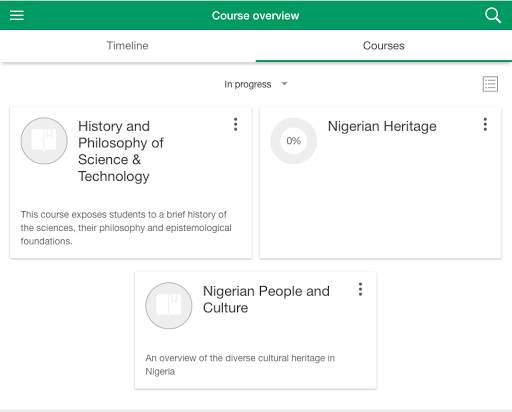
Task: Tap the search magnifier icon
Action: 493,15
